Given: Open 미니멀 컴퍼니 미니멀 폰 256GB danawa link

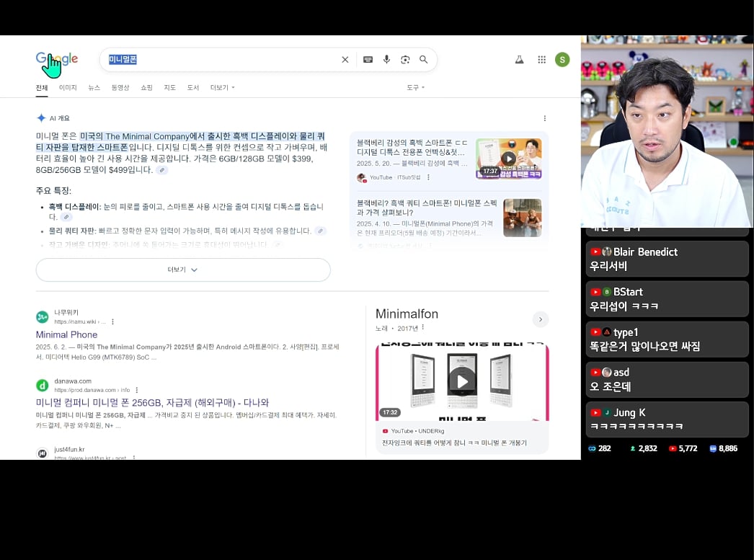Looking at the screenshot, I should pos(152,403).
